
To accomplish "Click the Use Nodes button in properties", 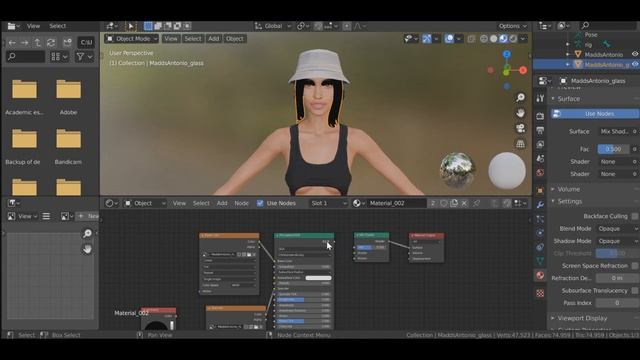I will tap(595, 113).
